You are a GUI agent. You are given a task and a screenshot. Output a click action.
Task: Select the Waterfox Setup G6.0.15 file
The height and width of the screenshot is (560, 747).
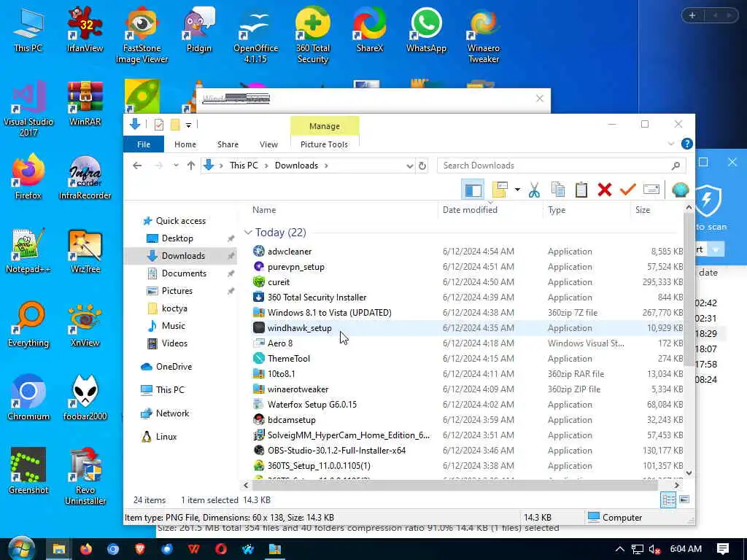click(311, 404)
